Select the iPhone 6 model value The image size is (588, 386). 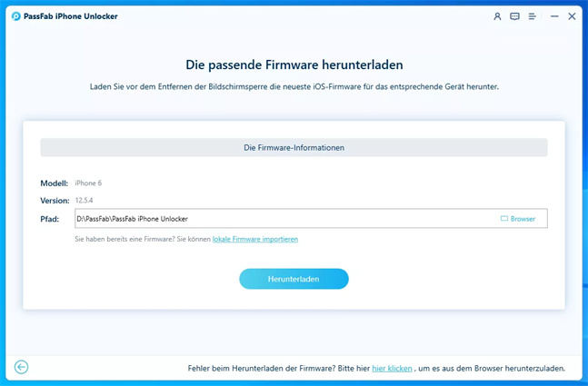click(x=88, y=183)
